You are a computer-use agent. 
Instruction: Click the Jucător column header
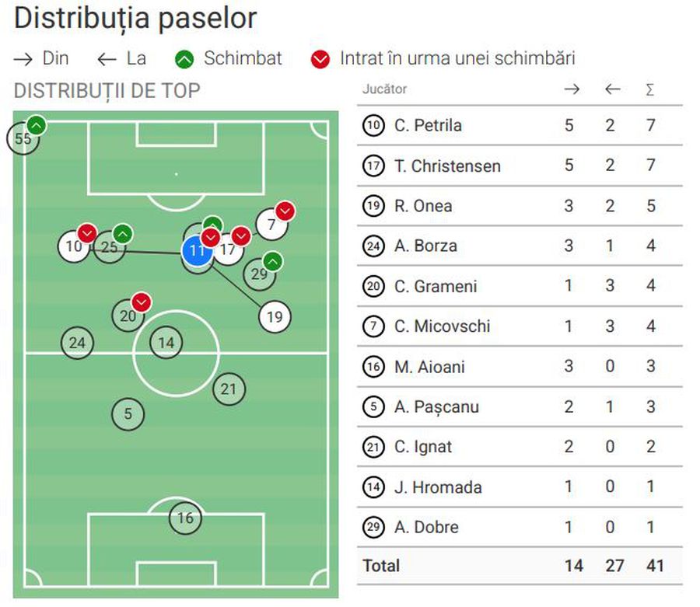click(384, 89)
